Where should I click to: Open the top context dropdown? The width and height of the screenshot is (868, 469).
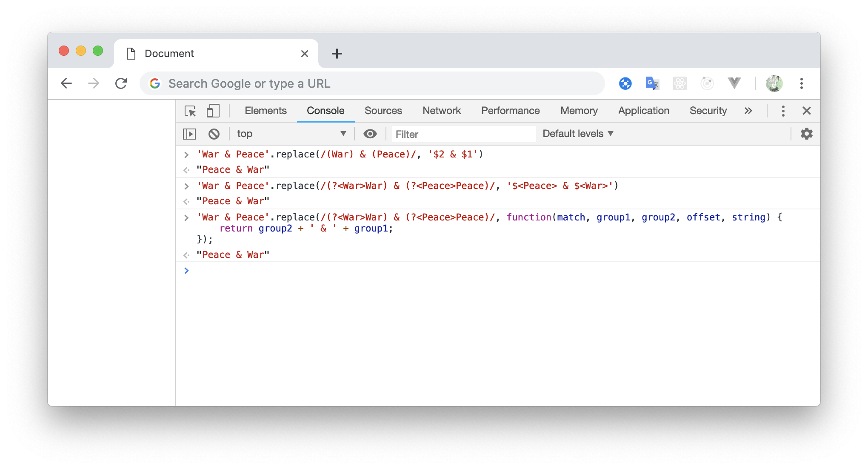291,134
